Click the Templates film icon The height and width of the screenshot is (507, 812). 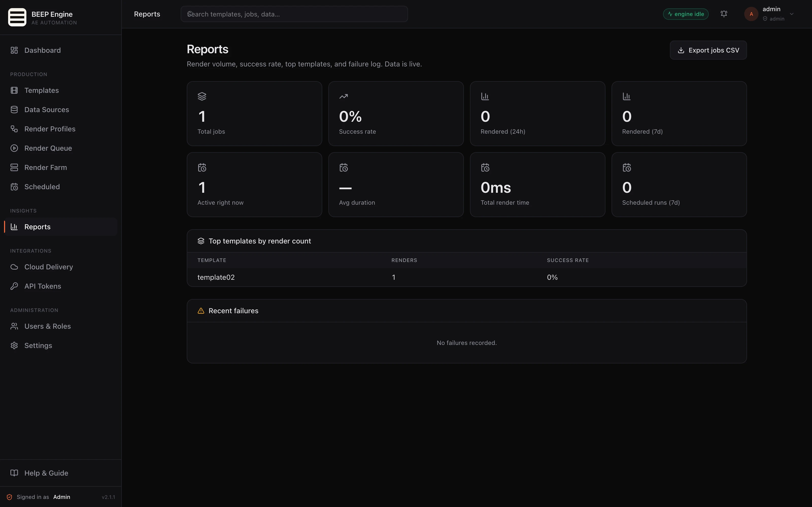pos(14,90)
